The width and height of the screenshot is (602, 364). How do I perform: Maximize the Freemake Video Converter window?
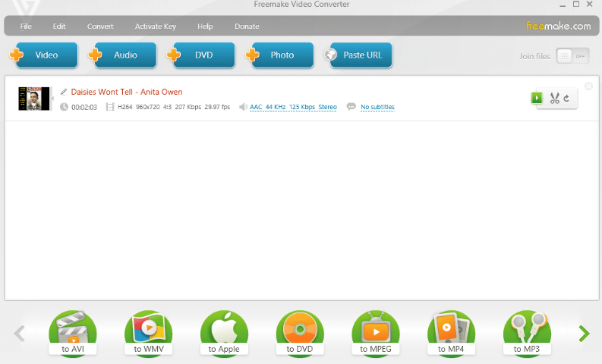coord(576,4)
